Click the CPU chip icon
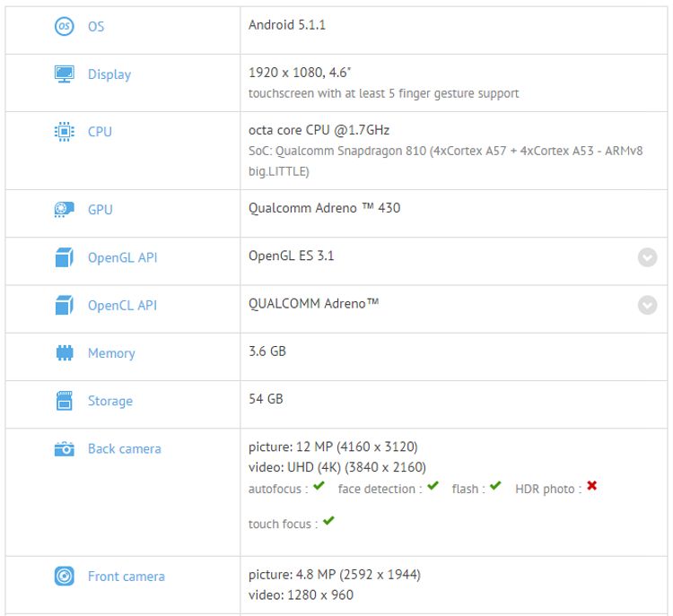673x616 pixels. pyautogui.click(x=64, y=132)
